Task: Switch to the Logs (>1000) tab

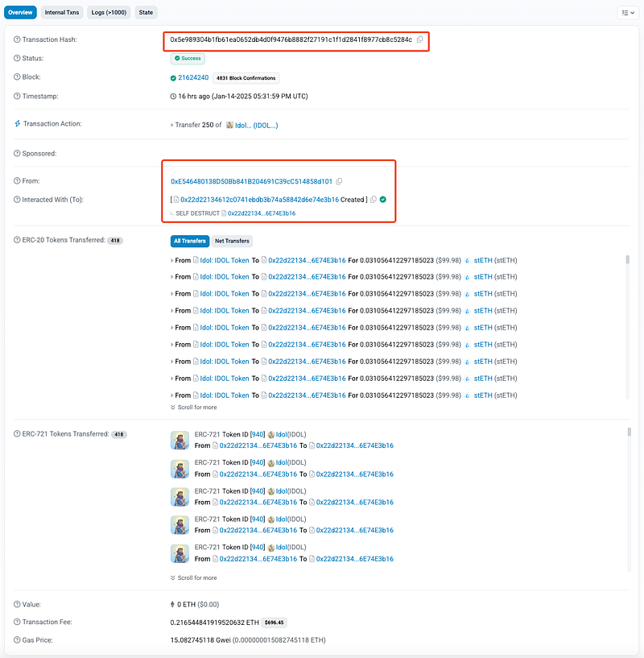Action: pos(109,13)
